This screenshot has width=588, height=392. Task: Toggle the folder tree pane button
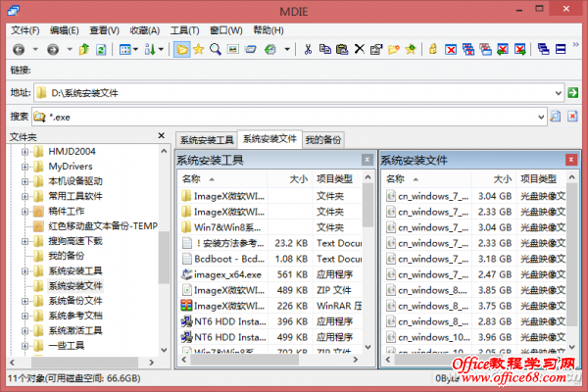coord(182,49)
